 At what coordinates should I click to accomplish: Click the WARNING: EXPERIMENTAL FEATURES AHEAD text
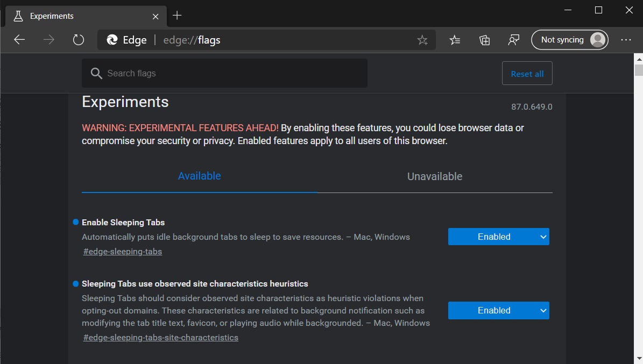tap(180, 128)
